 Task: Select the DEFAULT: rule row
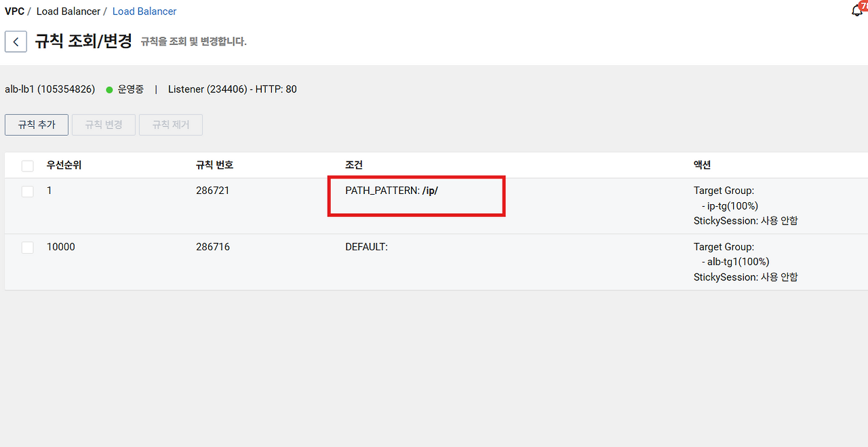coord(434,262)
